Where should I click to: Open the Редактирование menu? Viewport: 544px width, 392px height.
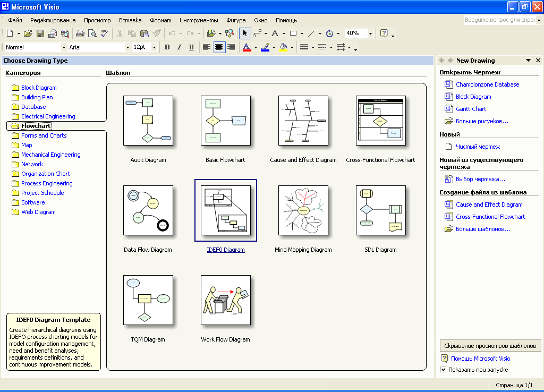(x=53, y=20)
